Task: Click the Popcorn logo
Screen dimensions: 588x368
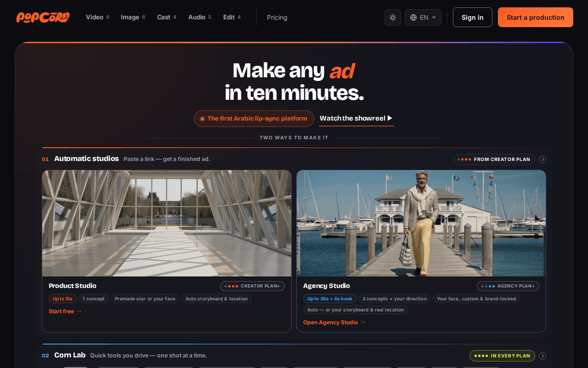Action: 43,17
